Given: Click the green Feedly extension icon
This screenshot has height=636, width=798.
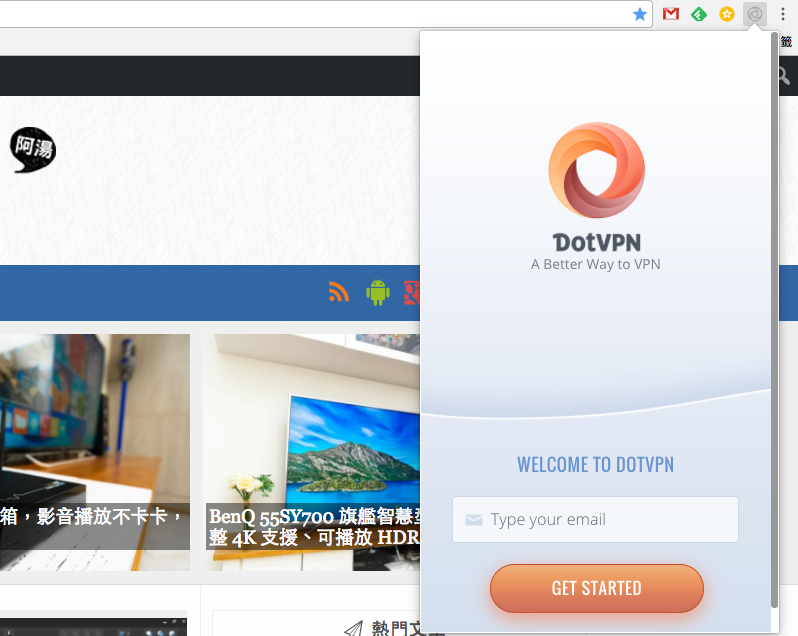Looking at the screenshot, I should (x=699, y=14).
